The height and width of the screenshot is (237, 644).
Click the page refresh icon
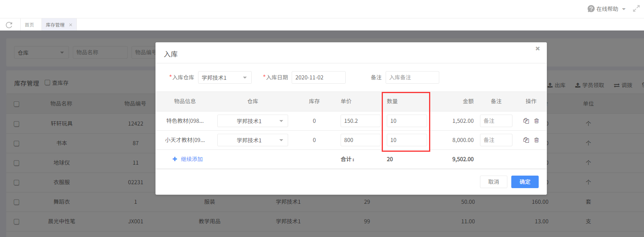tap(9, 25)
